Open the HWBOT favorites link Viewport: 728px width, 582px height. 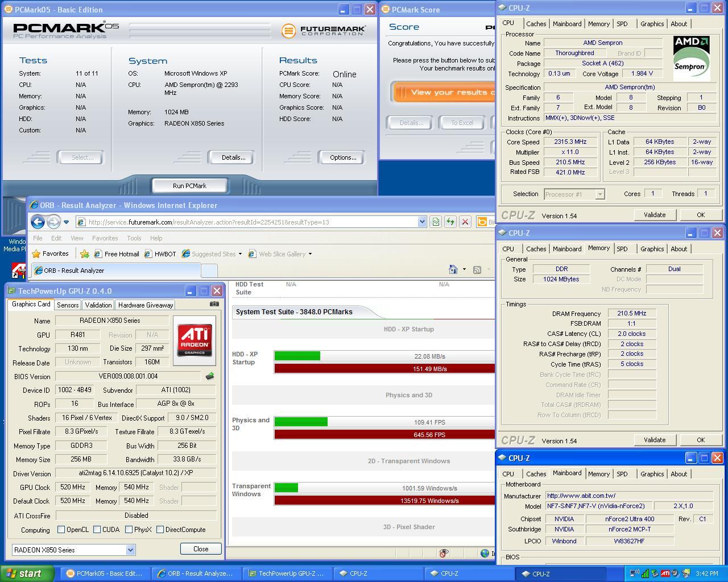coord(160,253)
